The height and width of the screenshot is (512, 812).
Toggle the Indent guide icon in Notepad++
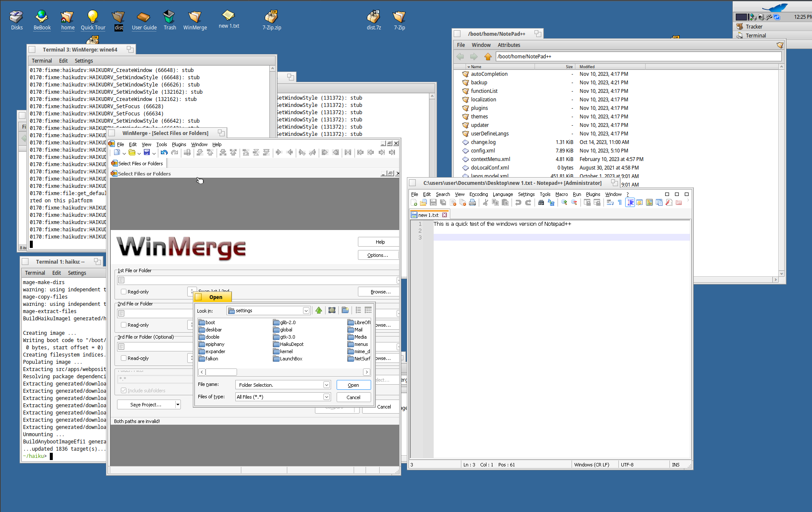630,203
